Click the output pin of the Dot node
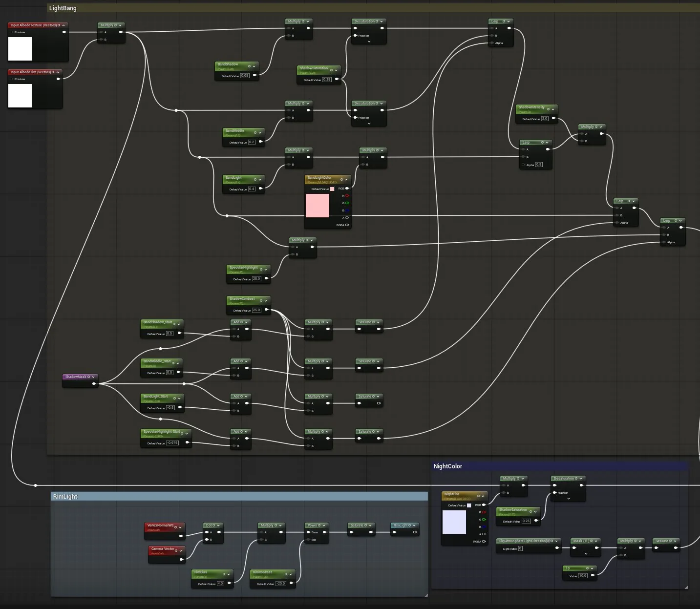 coord(218,532)
